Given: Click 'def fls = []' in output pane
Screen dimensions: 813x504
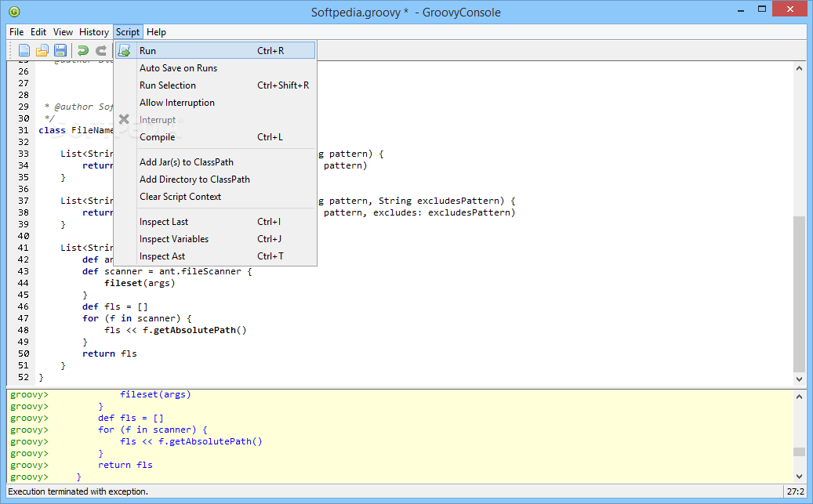Looking at the screenshot, I should [131, 418].
